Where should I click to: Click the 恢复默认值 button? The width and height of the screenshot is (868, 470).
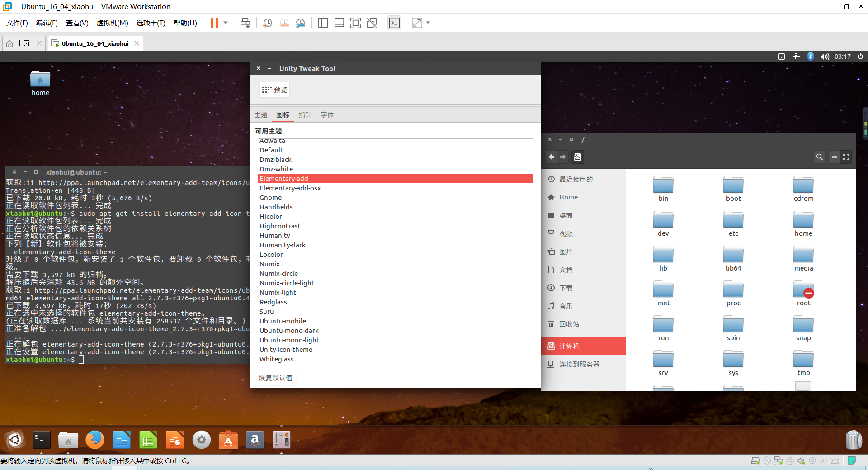[275, 377]
